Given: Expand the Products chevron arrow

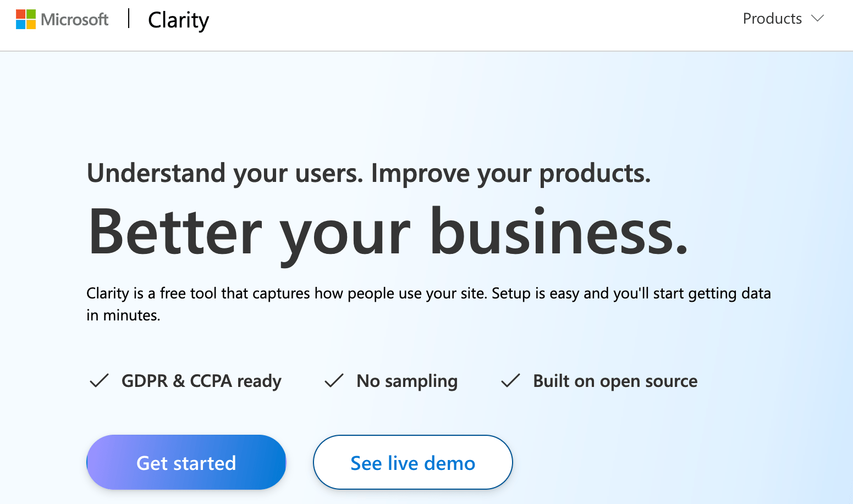Looking at the screenshot, I should (818, 19).
